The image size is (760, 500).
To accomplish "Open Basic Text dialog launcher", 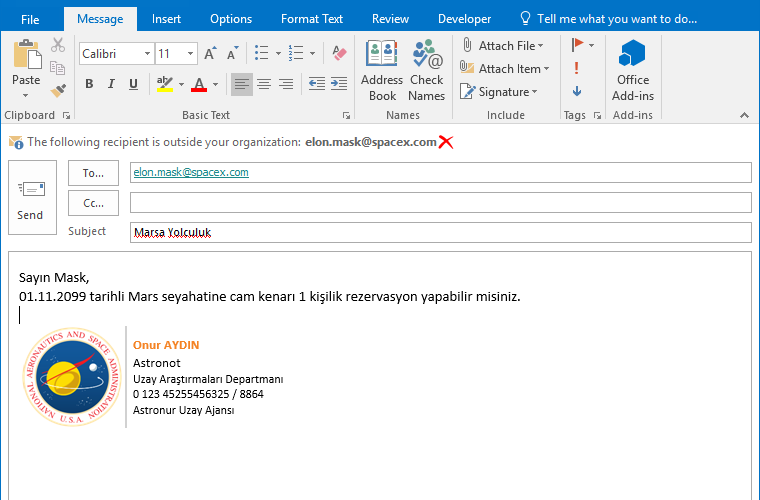I will click(x=346, y=115).
